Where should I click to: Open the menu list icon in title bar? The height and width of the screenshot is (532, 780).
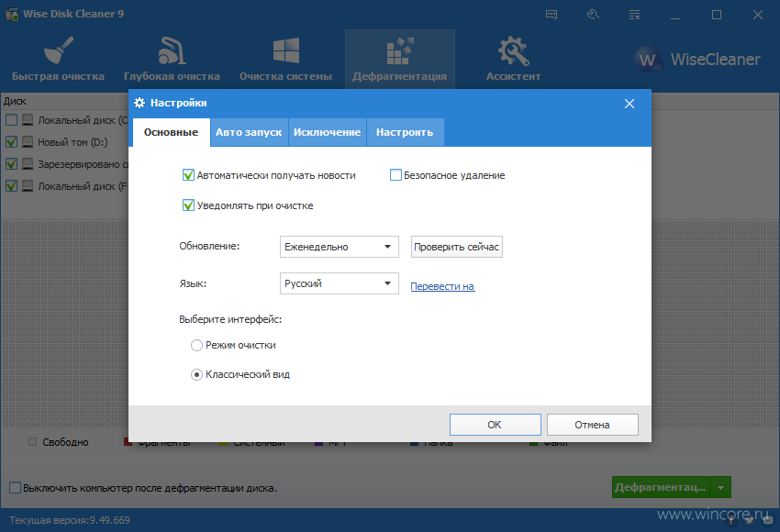click(x=634, y=15)
